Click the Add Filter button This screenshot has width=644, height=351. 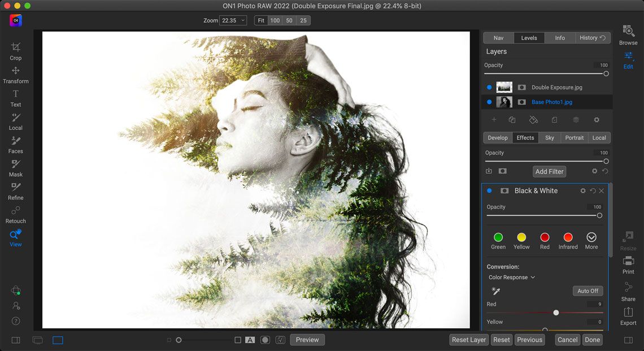pos(549,171)
